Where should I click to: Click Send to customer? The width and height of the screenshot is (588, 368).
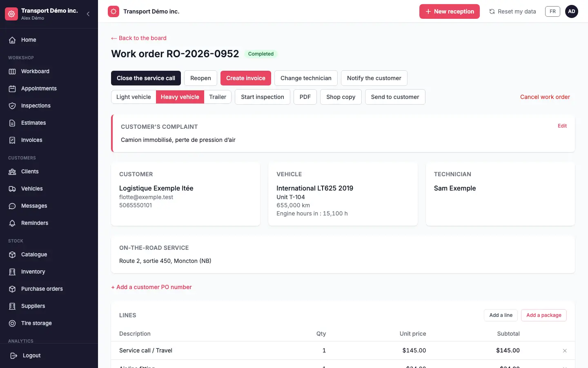(395, 97)
